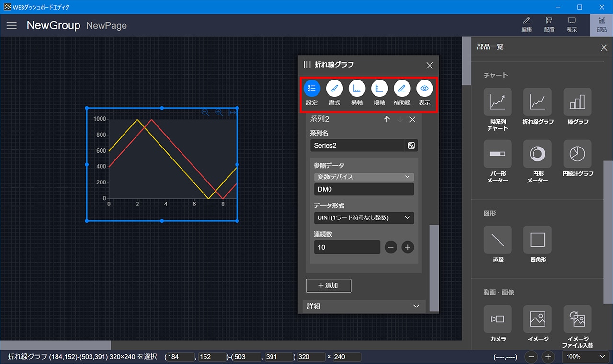The width and height of the screenshot is (613, 364).
Task: Select the 時系列チャート part icon
Action: pyautogui.click(x=497, y=102)
